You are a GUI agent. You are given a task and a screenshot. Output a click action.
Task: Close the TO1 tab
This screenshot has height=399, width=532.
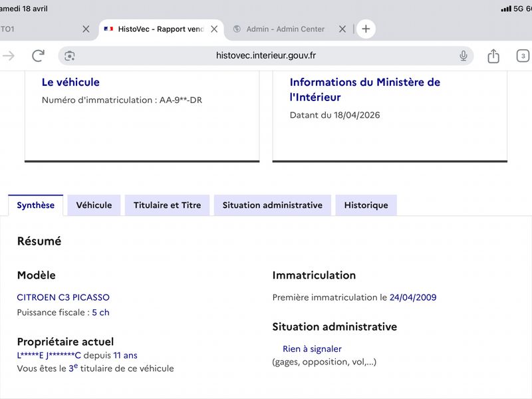pyautogui.click(x=86, y=29)
